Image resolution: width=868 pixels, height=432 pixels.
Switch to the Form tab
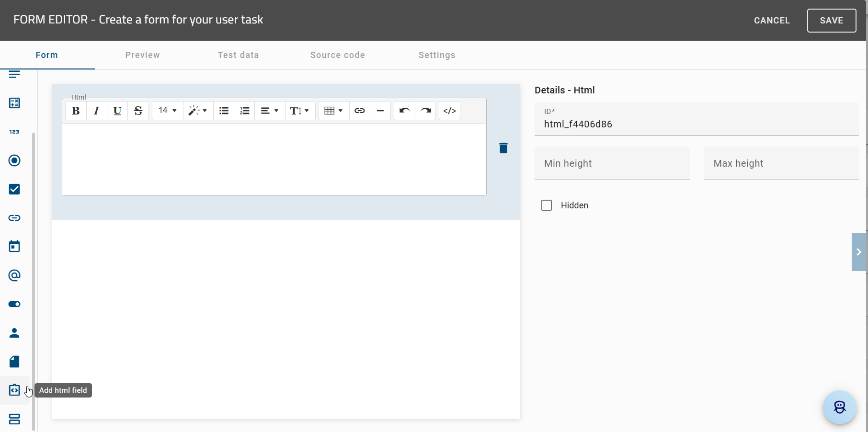(x=47, y=55)
